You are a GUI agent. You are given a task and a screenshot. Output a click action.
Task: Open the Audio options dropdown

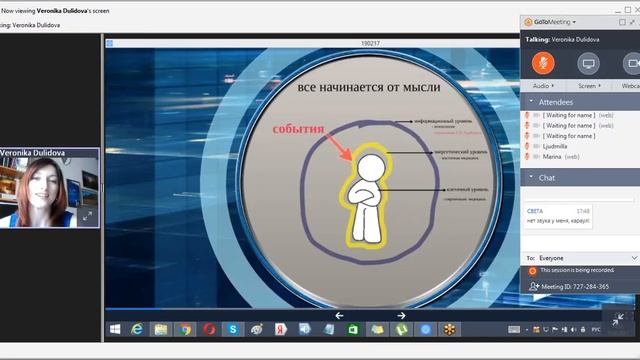click(543, 86)
